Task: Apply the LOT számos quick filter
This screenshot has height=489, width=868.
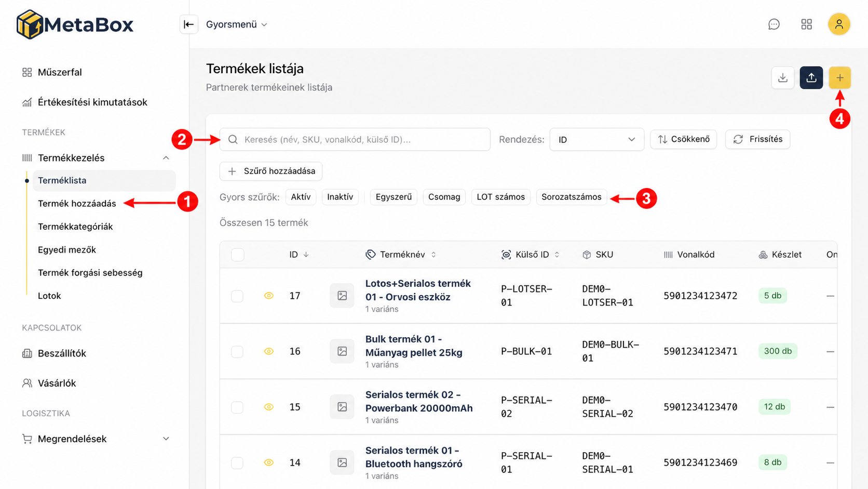Action: pos(501,197)
